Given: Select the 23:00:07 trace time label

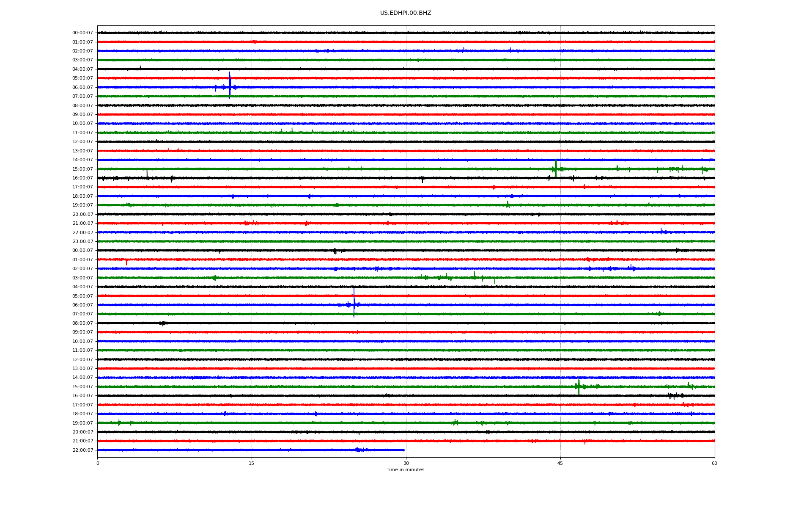Looking at the screenshot, I should 82,242.
